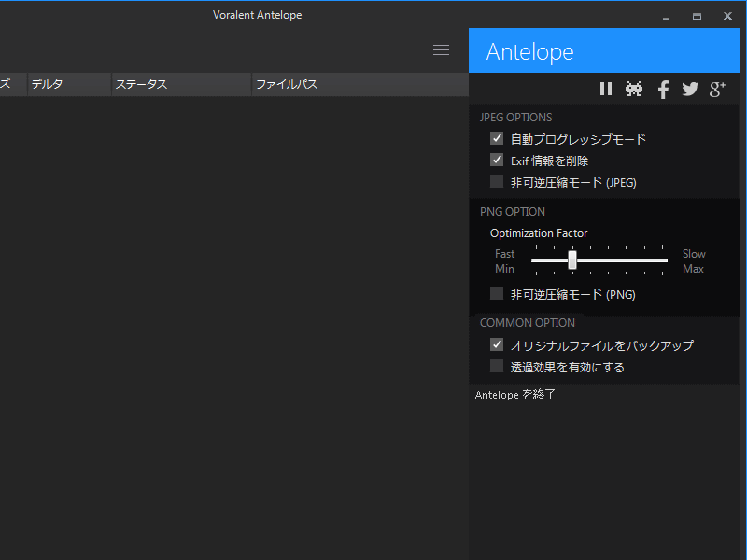
Task: Click the PNG OPTION section label
Action: [x=513, y=212]
